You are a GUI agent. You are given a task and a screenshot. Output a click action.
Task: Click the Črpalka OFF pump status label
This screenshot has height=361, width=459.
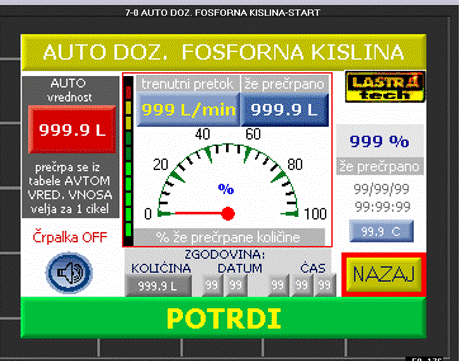[x=70, y=237]
